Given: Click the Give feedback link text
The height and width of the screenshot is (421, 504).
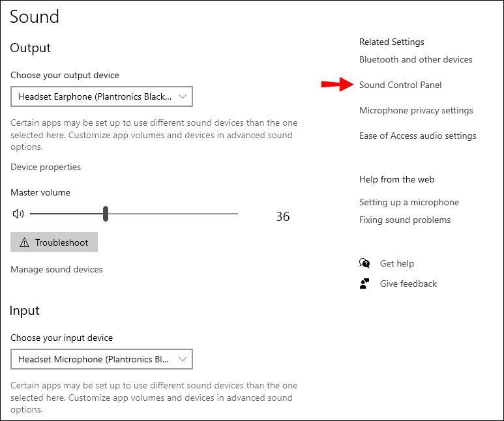Looking at the screenshot, I should click(408, 283).
